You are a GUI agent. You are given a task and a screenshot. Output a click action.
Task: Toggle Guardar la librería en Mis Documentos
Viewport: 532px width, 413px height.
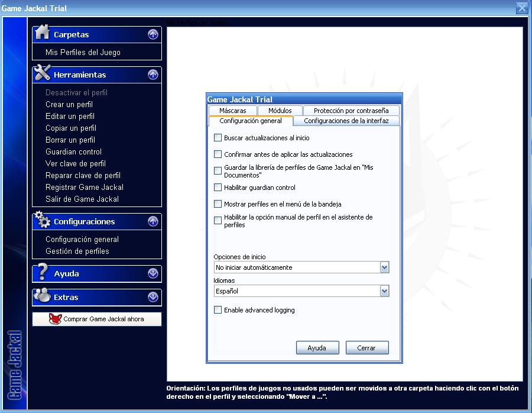(218, 170)
